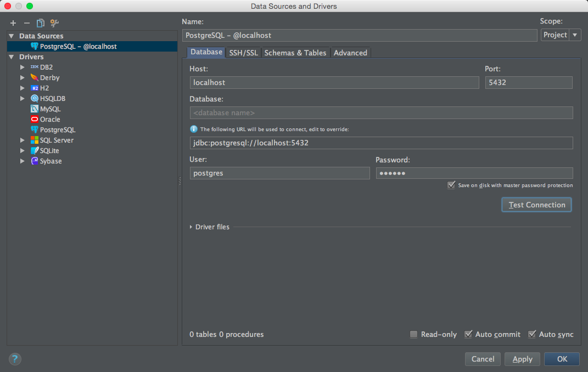
Task: Select the MySQL driver row
Action: (92, 109)
